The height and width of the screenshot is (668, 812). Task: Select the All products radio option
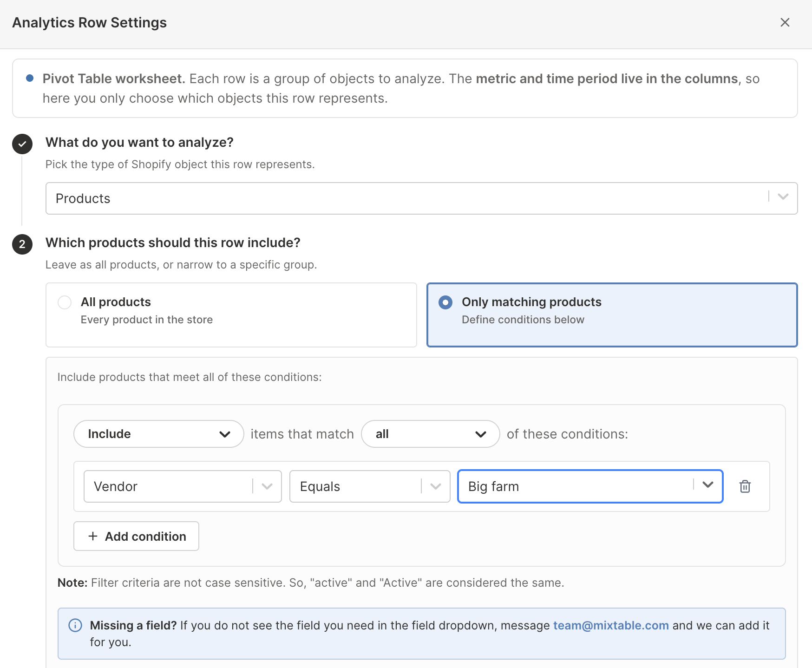pos(65,302)
